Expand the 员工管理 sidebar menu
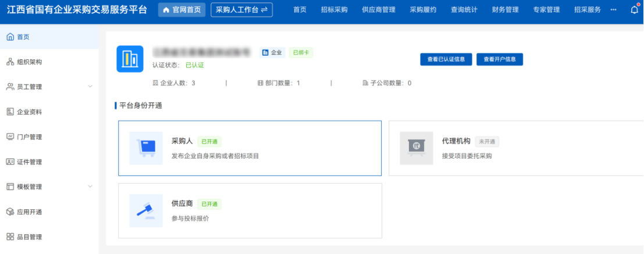Image resolution: width=644 pixels, height=254 pixels. click(49, 87)
